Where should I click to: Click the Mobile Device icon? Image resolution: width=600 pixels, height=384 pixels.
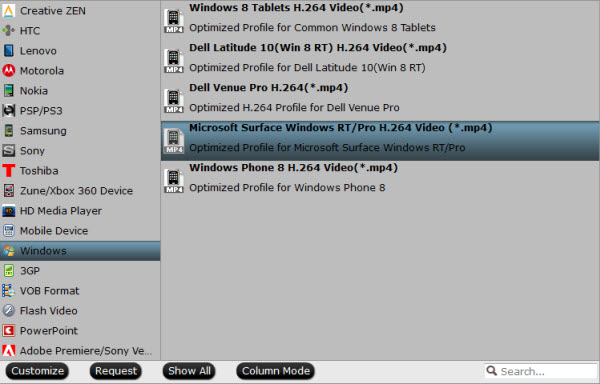pos(8,231)
